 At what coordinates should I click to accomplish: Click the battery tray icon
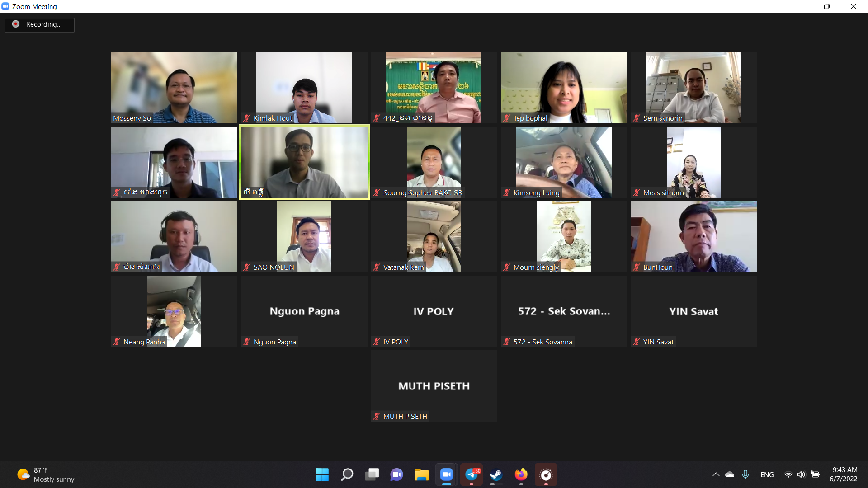(816, 474)
